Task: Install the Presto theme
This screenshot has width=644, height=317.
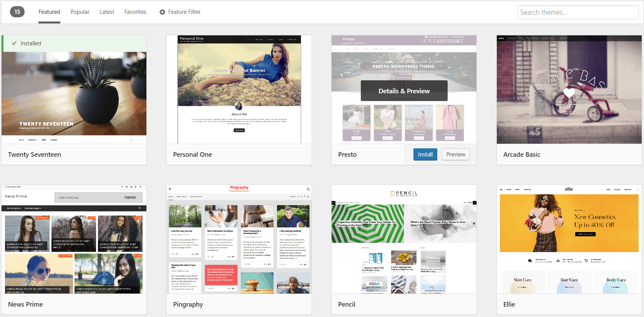Action: click(x=425, y=154)
